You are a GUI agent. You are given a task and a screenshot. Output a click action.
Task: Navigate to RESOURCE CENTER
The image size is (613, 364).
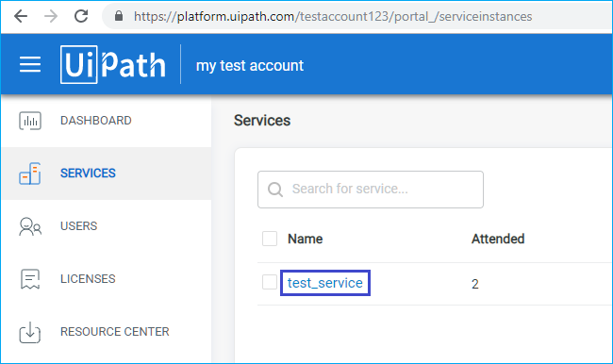click(115, 332)
